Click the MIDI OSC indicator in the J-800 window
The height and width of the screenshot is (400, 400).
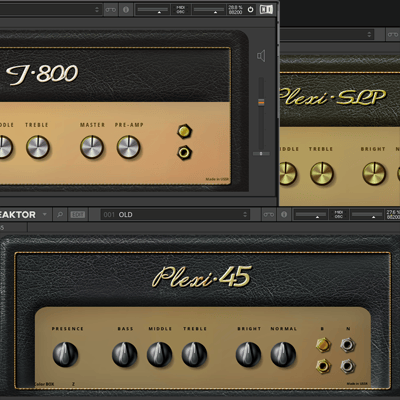coord(180,10)
